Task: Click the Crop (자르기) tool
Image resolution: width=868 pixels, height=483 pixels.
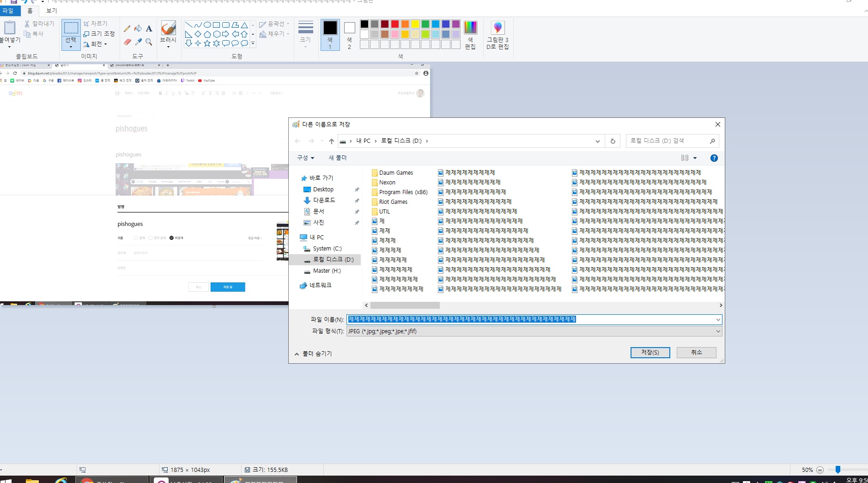Action: 96,24
